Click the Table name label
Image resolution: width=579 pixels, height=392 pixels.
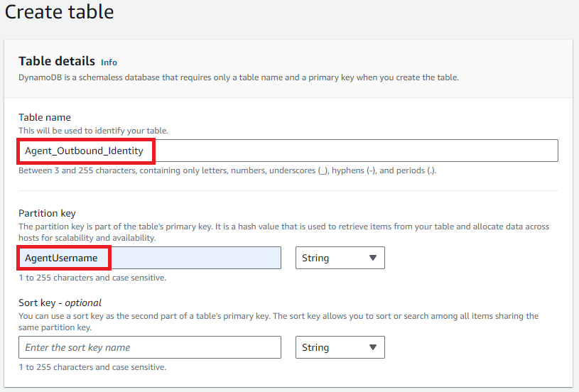pyautogui.click(x=45, y=117)
